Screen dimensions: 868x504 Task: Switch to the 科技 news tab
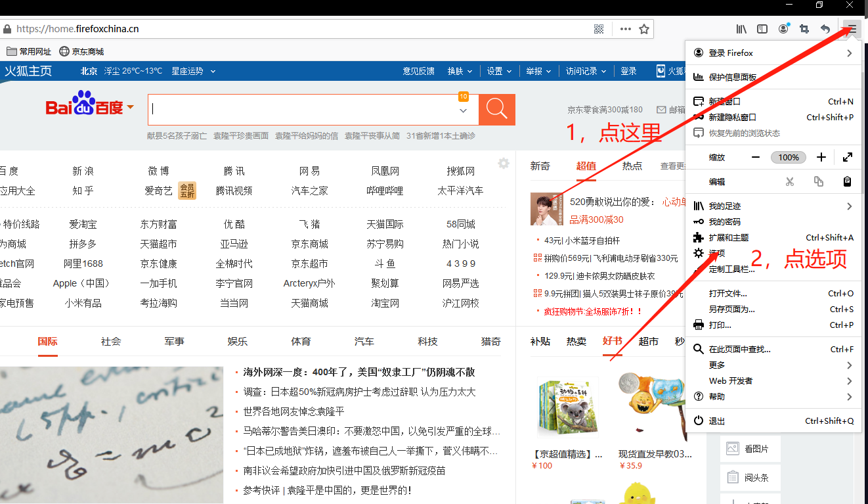point(427,341)
